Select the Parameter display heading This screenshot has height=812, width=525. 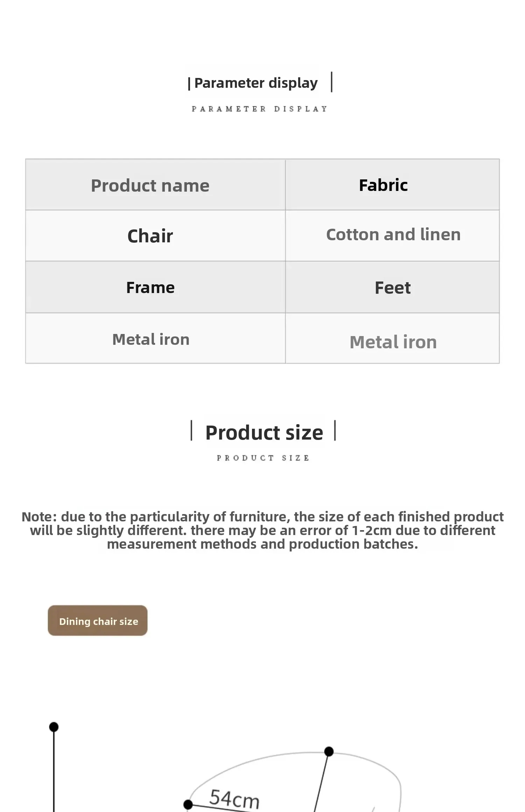256,83
